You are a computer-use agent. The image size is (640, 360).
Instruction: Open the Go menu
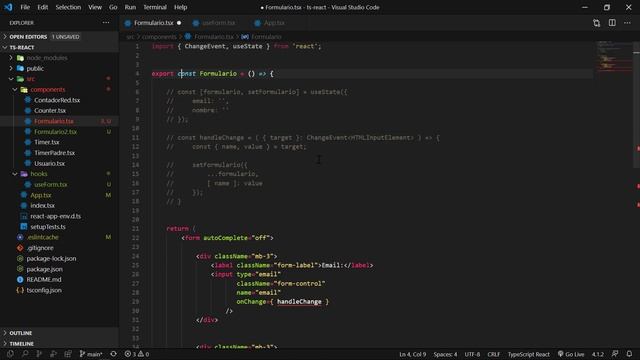click(113, 7)
